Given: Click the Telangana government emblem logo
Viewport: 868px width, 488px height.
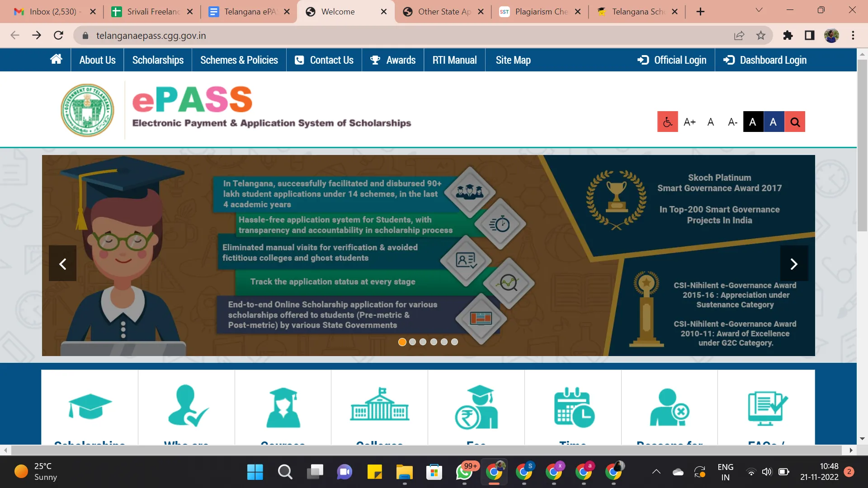Looking at the screenshot, I should tap(87, 110).
